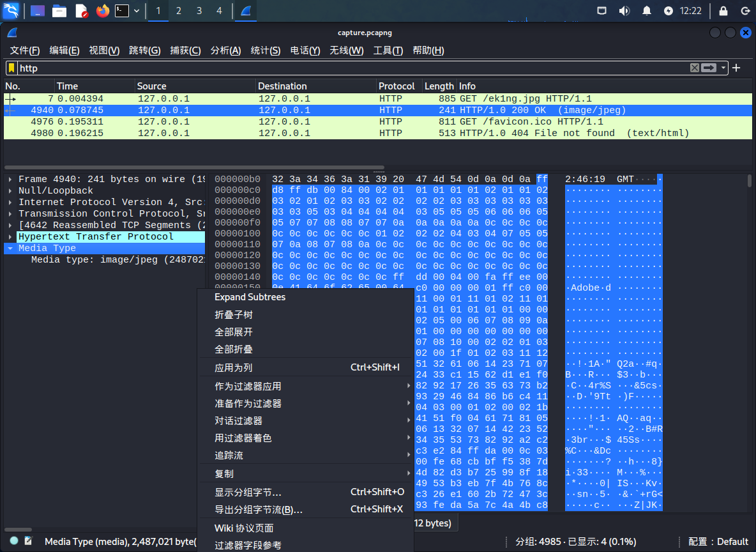
Task: Open the recent filters dropdown arrow
Action: click(723, 68)
